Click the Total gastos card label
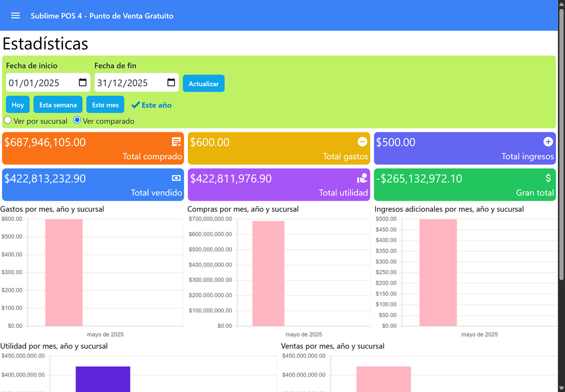 pos(345,157)
